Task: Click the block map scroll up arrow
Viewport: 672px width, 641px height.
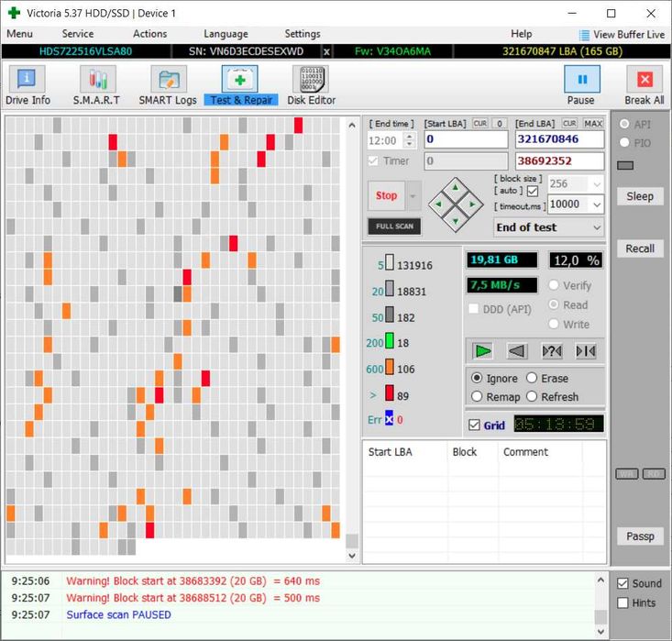Action: coord(352,126)
